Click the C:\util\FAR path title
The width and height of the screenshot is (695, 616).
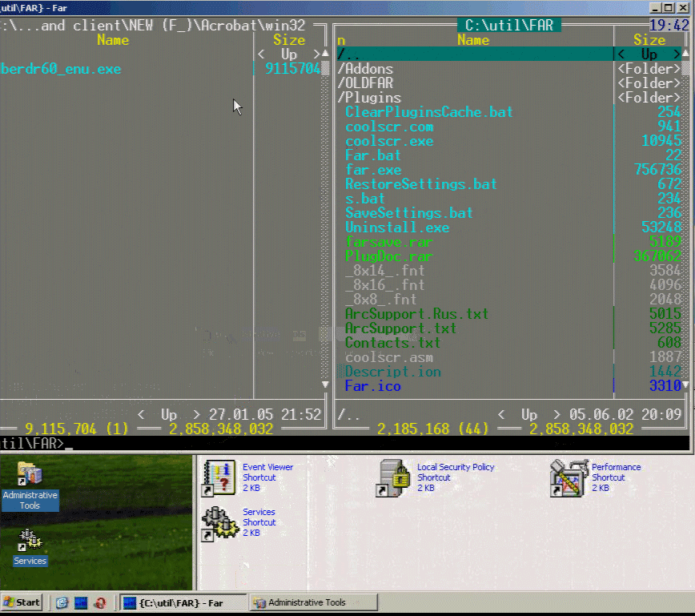tap(509, 26)
